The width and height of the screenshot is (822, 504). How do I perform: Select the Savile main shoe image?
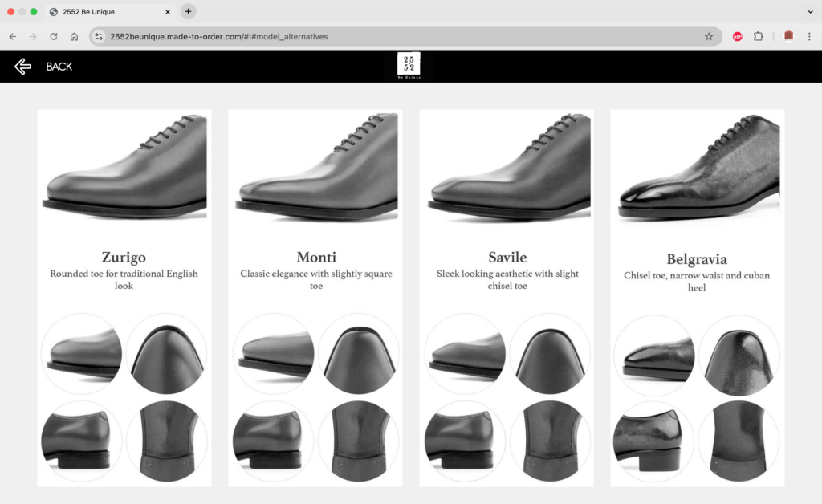click(507, 167)
